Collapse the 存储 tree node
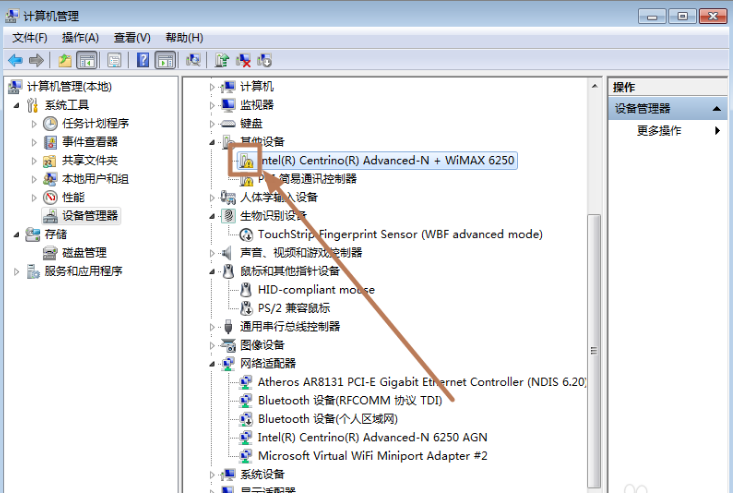This screenshot has height=493, width=733. 16,235
